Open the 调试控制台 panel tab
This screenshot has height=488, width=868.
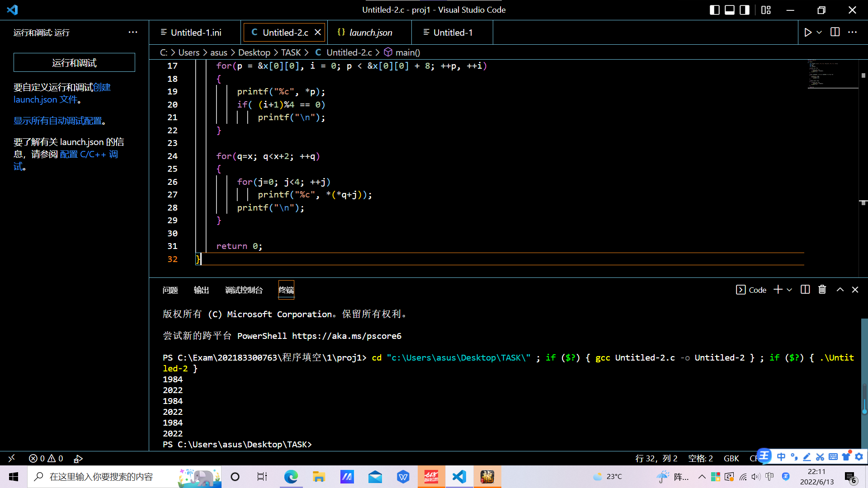coord(244,290)
